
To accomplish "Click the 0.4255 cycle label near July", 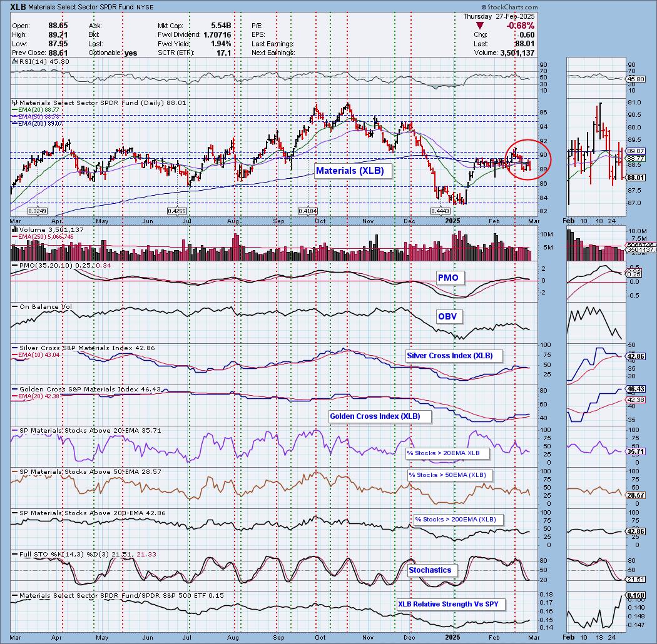I will (x=176, y=211).
